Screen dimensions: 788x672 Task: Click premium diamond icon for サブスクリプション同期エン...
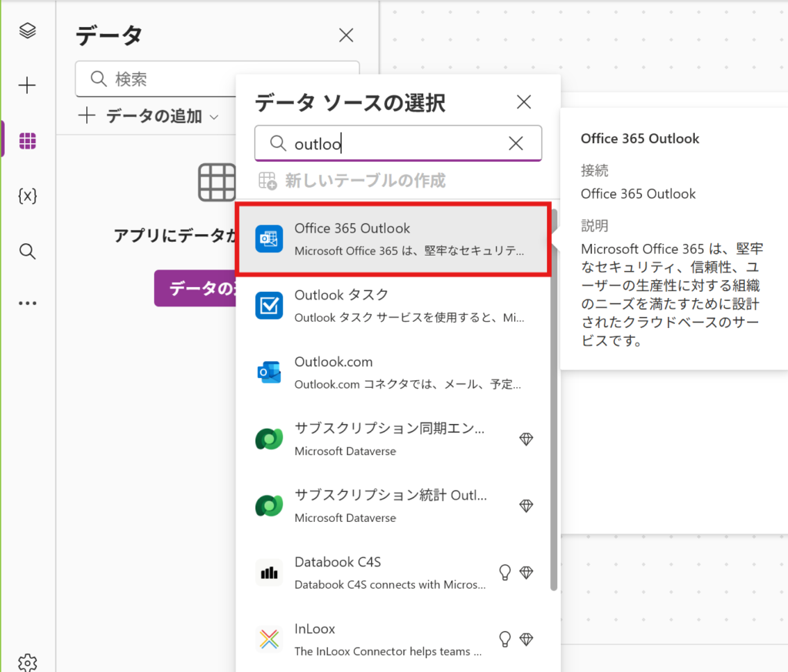[x=526, y=440]
